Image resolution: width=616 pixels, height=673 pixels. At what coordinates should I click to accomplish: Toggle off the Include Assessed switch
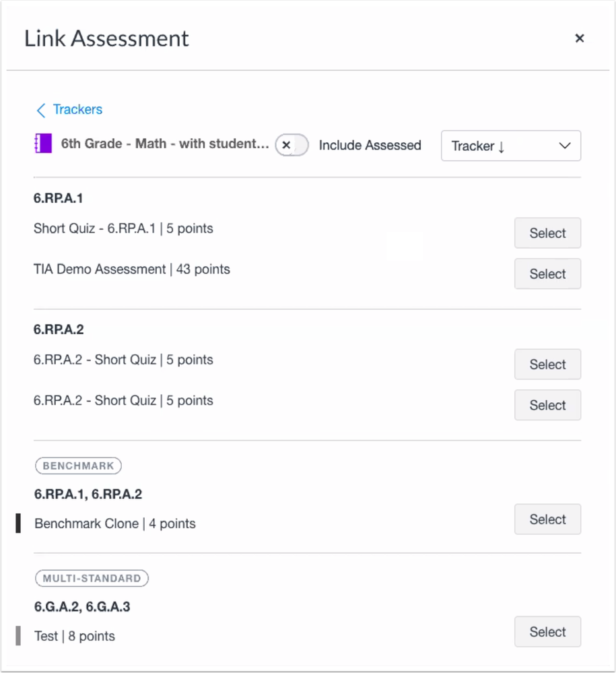click(x=292, y=145)
